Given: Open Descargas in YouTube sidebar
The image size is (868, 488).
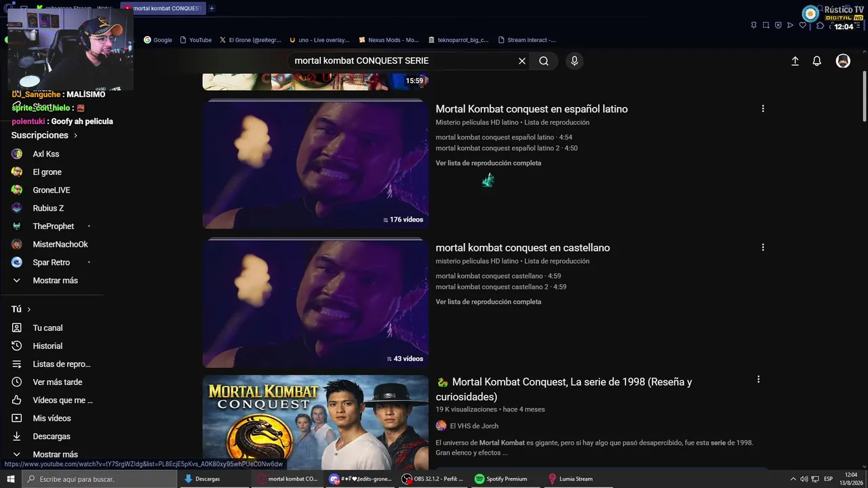Looking at the screenshot, I should (52, 436).
